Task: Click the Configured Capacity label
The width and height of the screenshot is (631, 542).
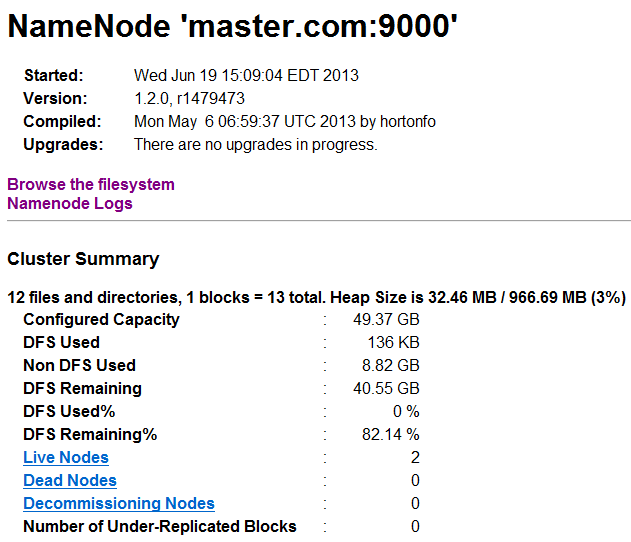Action: point(101,320)
